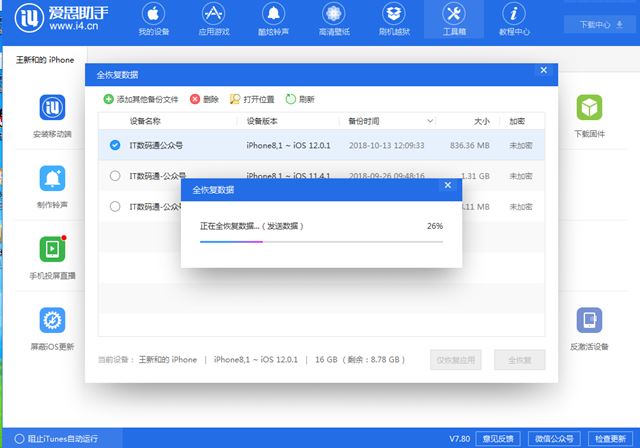Sort by 备份时间 dropdown arrow
The image size is (640, 448).
pos(430,121)
